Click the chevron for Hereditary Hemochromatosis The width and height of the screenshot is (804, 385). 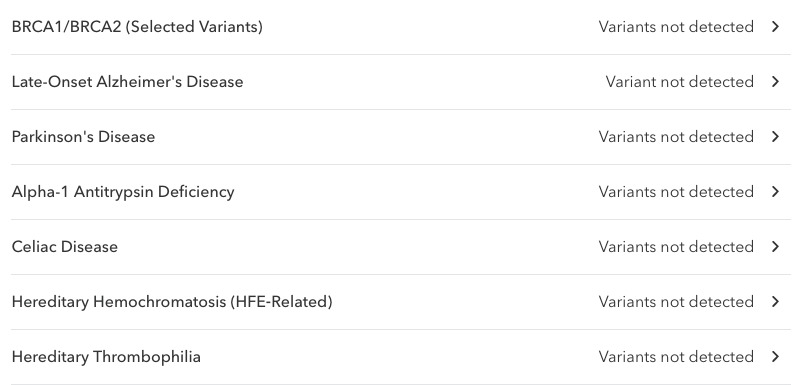point(776,301)
